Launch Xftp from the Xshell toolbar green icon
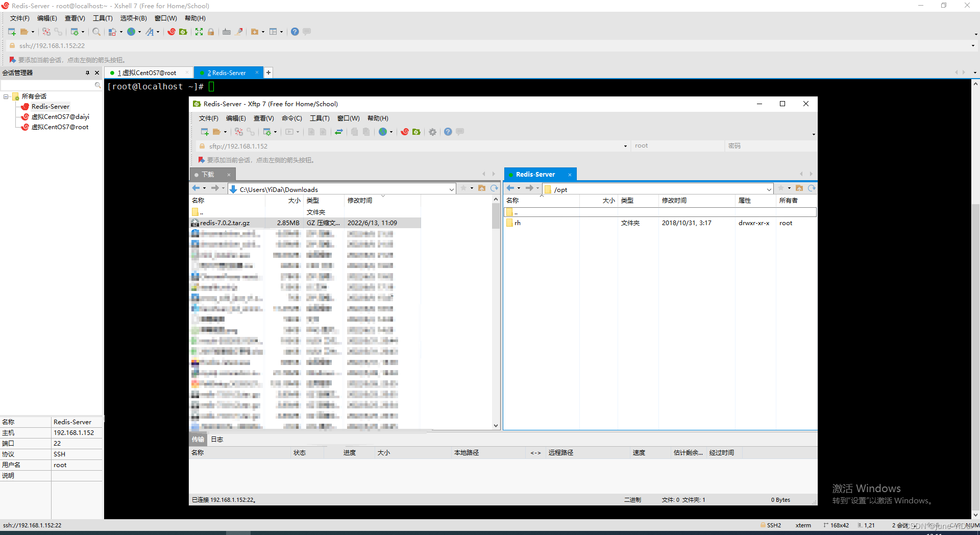The width and height of the screenshot is (980, 535). tap(183, 32)
